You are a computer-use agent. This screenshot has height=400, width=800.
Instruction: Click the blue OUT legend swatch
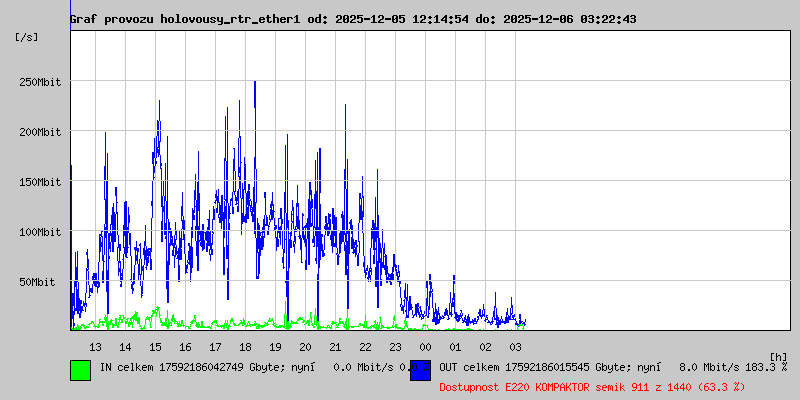pos(420,369)
